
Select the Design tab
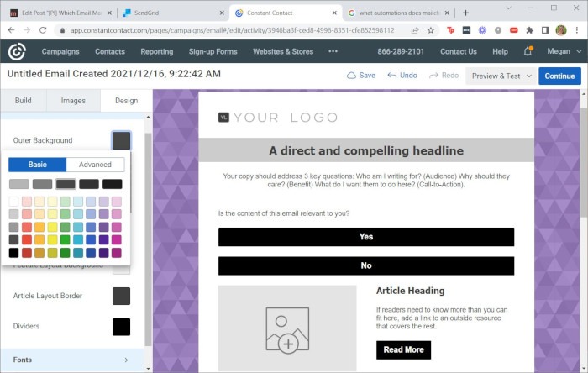[x=126, y=101]
